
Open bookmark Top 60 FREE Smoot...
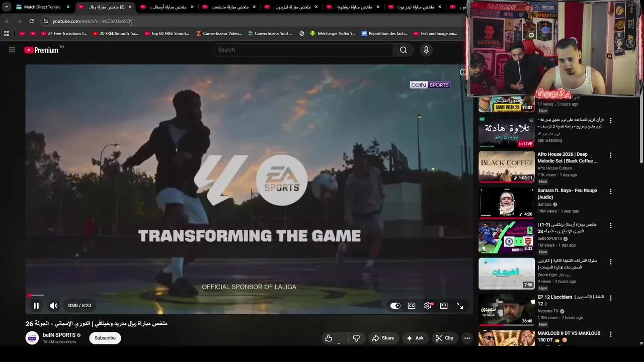tap(166, 34)
